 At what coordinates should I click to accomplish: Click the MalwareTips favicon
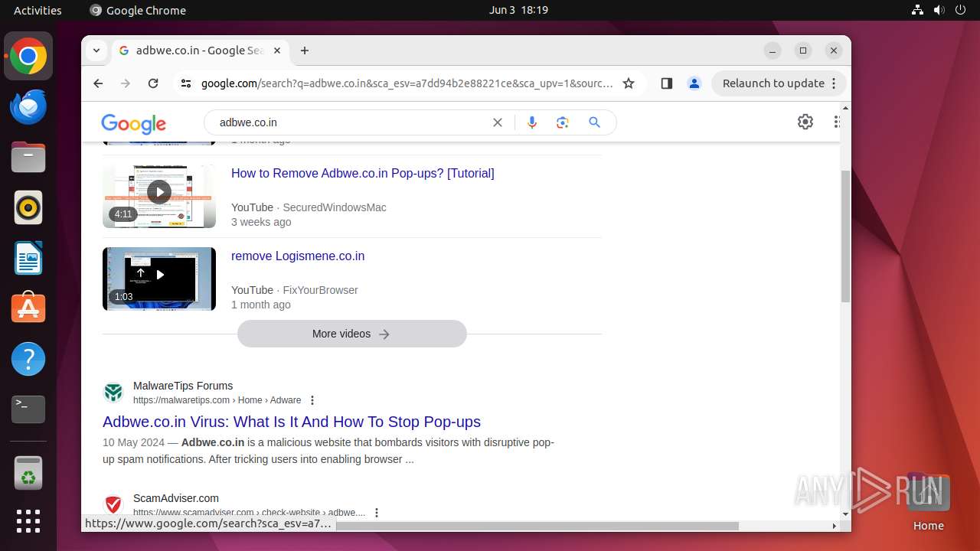(x=113, y=393)
